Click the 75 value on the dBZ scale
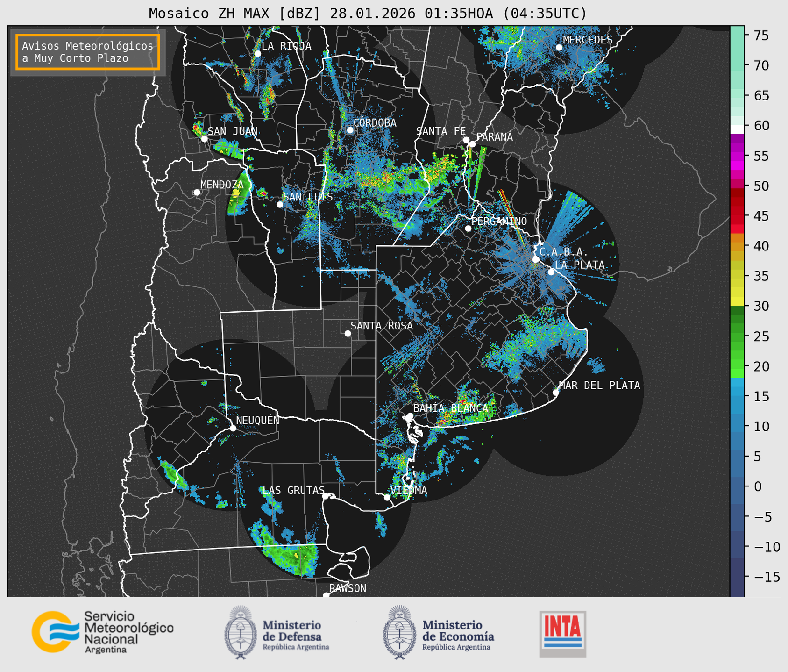The width and height of the screenshot is (788, 672). point(761,35)
